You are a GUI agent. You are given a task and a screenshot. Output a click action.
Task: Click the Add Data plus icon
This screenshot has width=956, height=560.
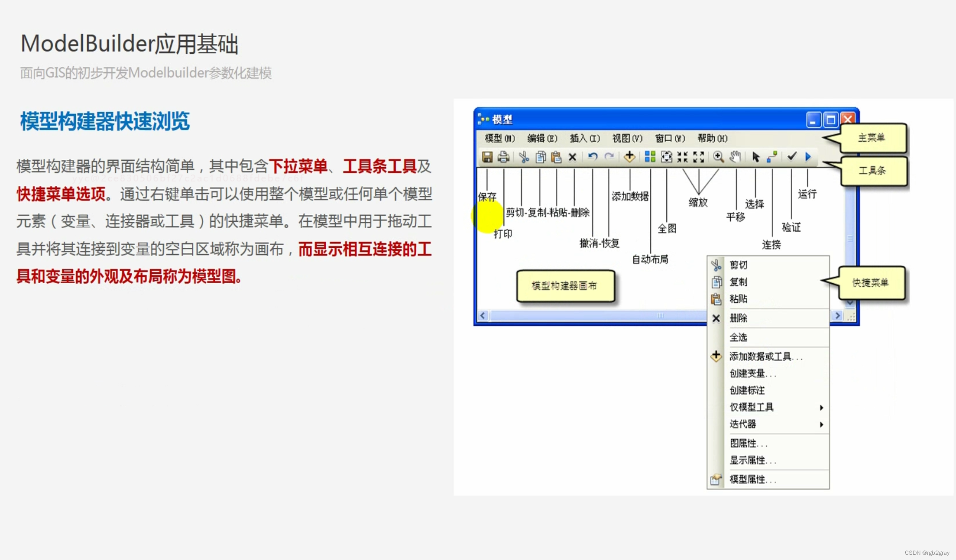(629, 157)
